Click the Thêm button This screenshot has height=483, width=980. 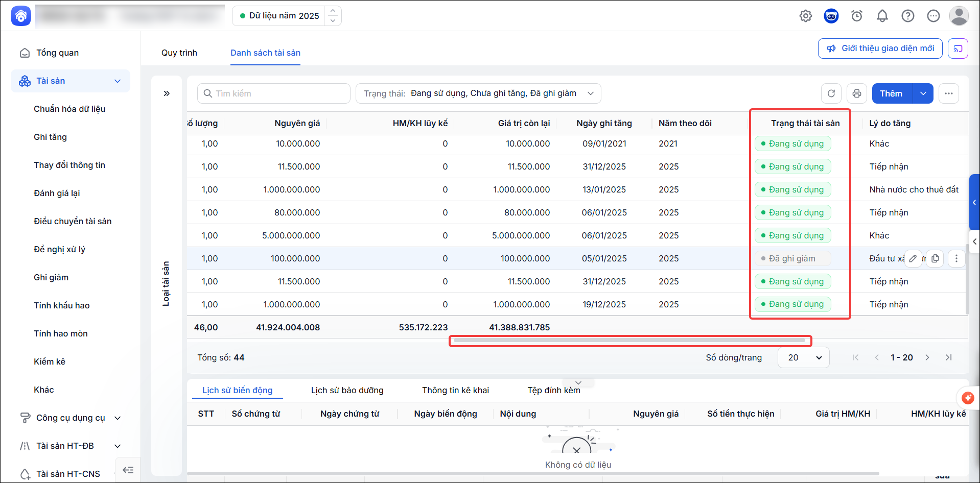click(892, 93)
